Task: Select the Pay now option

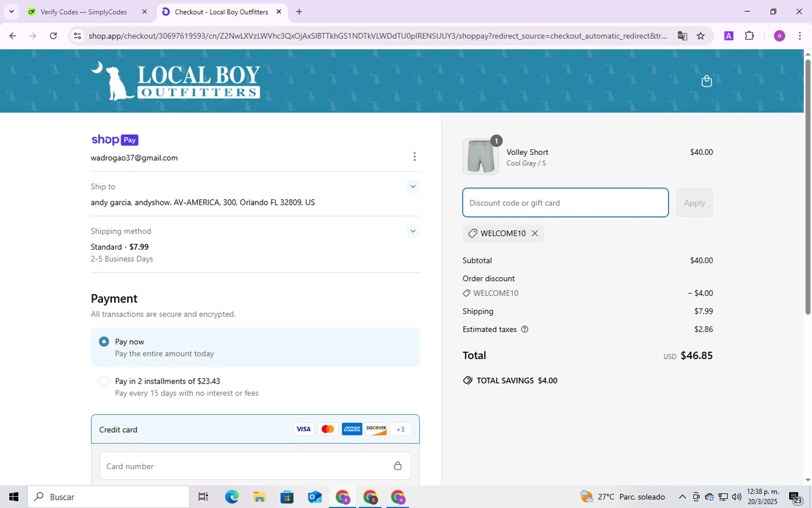Action: click(x=256, y=347)
